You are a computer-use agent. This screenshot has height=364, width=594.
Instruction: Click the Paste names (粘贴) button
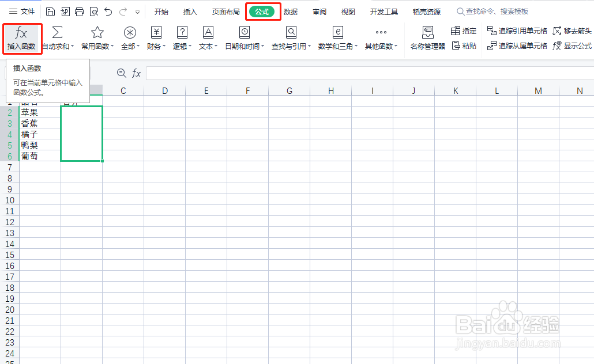click(x=464, y=45)
